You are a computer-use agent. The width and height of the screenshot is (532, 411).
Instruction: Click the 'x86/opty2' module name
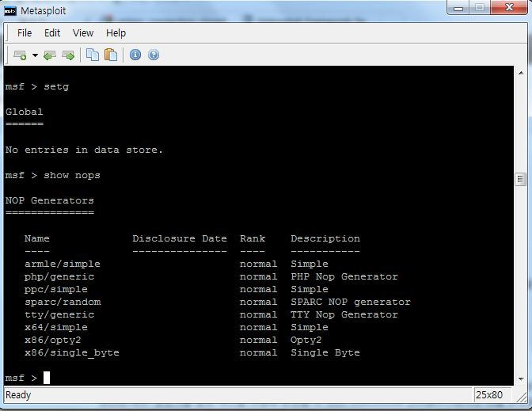tap(52, 340)
